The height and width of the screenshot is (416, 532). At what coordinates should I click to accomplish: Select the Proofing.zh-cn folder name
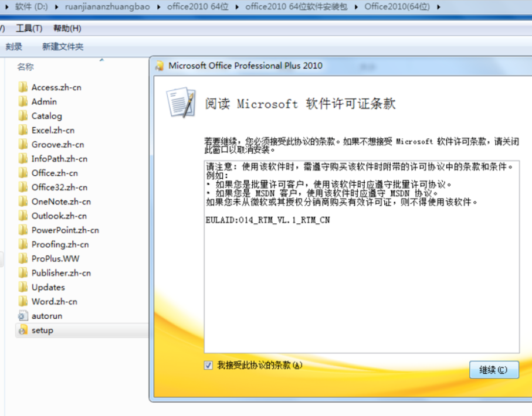point(60,244)
